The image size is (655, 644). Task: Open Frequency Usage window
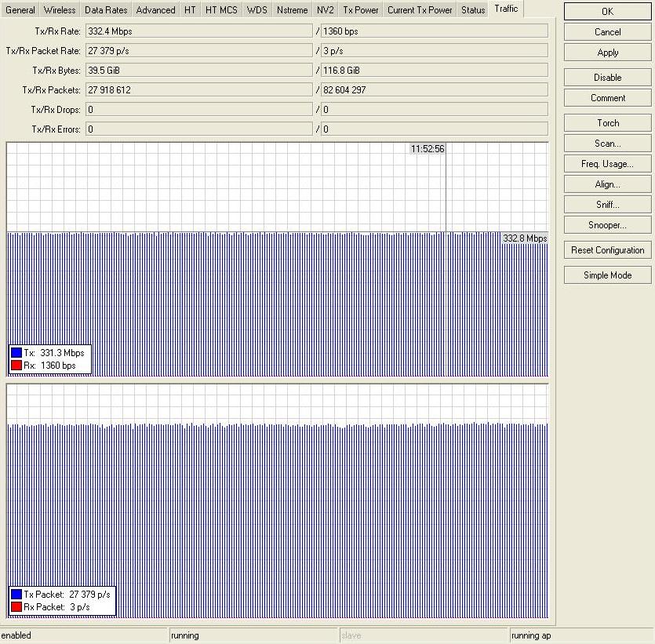(x=606, y=163)
